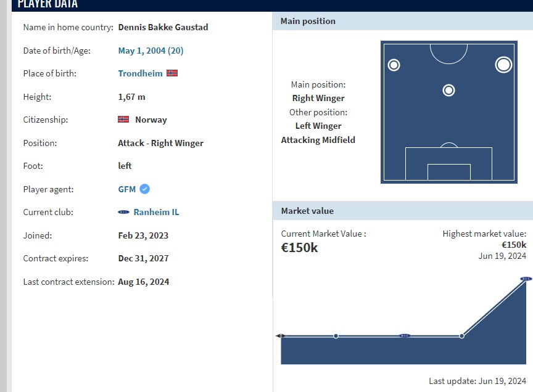Open the GFM player agent link
533x392 pixels.
point(126,189)
